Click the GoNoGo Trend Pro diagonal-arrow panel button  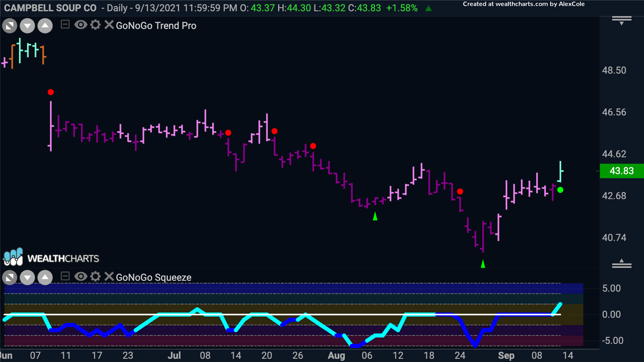pos(10,26)
